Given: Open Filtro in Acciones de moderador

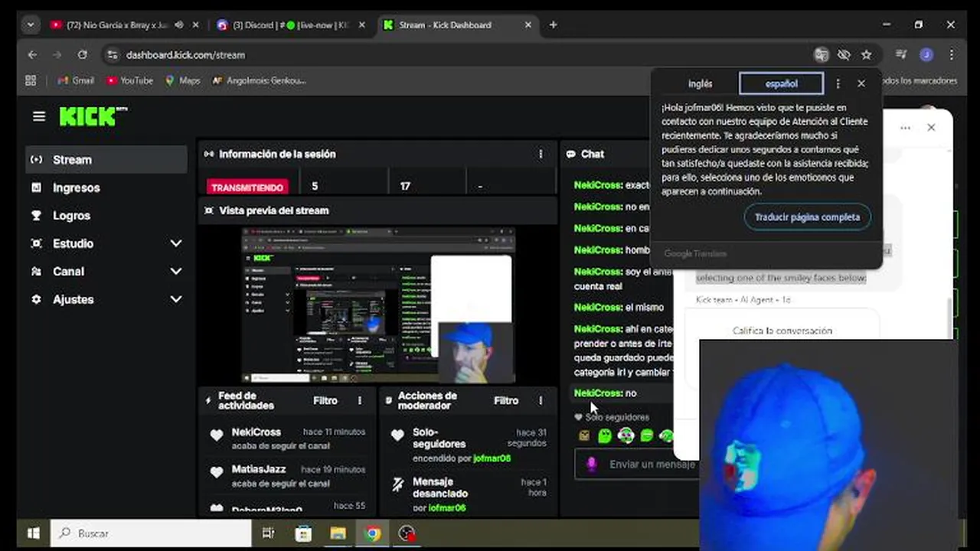Looking at the screenshot, I should (x=506, y=400).
